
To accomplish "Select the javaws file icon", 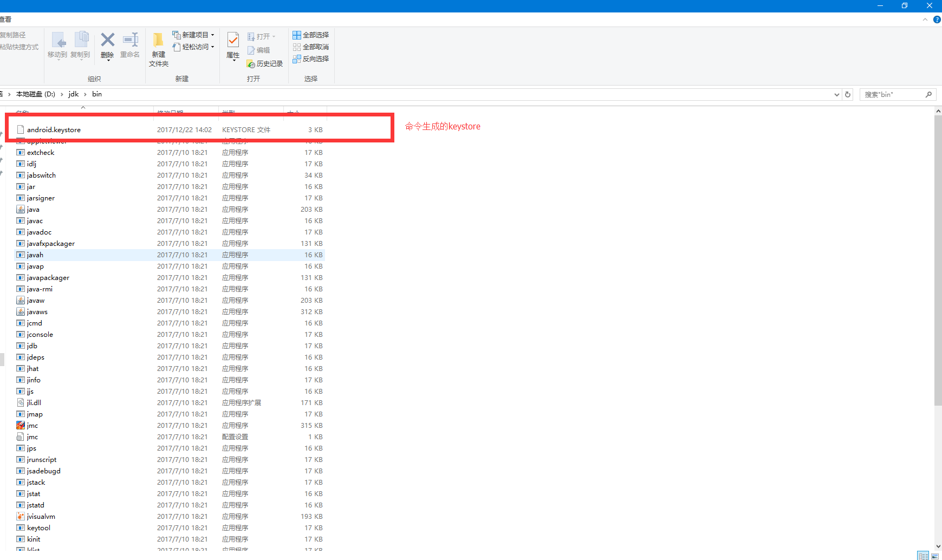I will (x=21, y=312).
